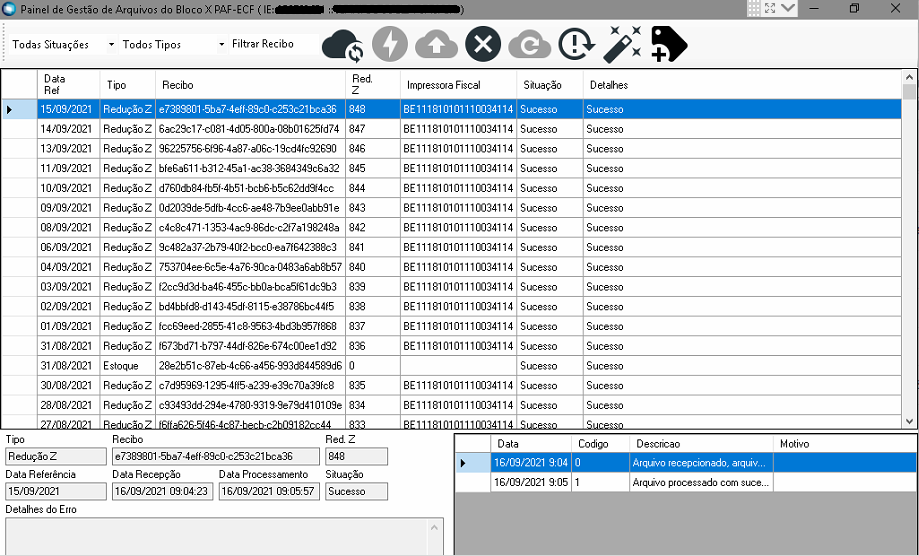
Task: Sort by Impressora Fiscal column header
Action: coord(458,84)
